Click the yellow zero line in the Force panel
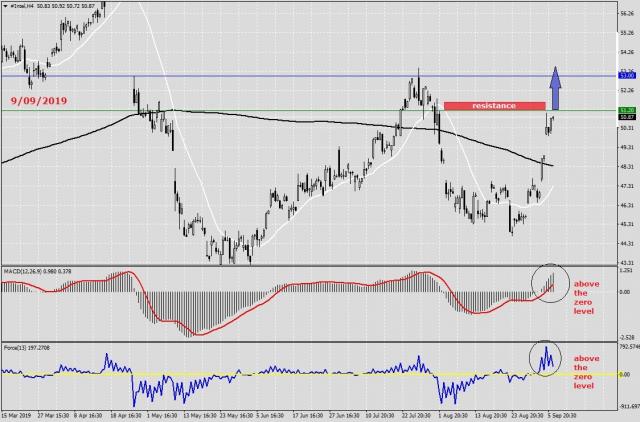640x422 pixels. 300,373
